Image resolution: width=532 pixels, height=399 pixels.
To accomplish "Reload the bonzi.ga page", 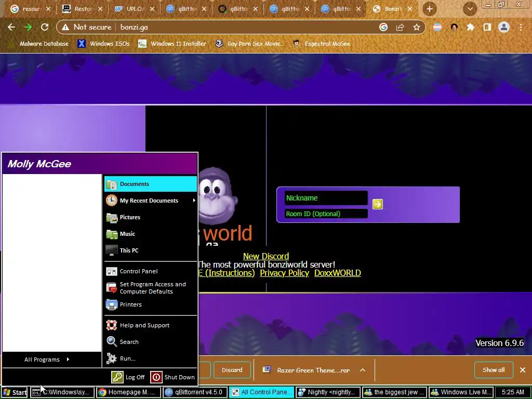I will point(45,27).
